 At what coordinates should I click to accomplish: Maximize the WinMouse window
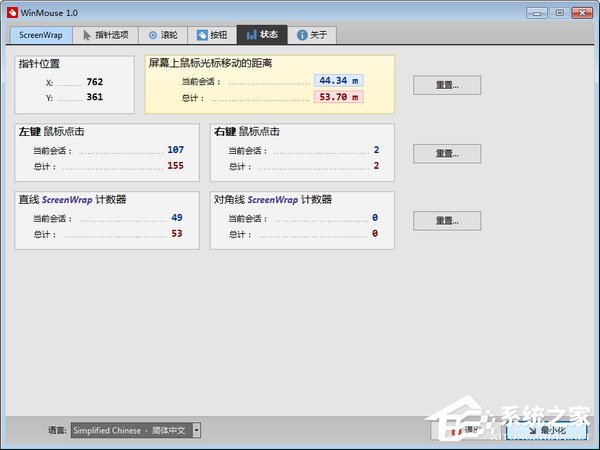point(558,12)
